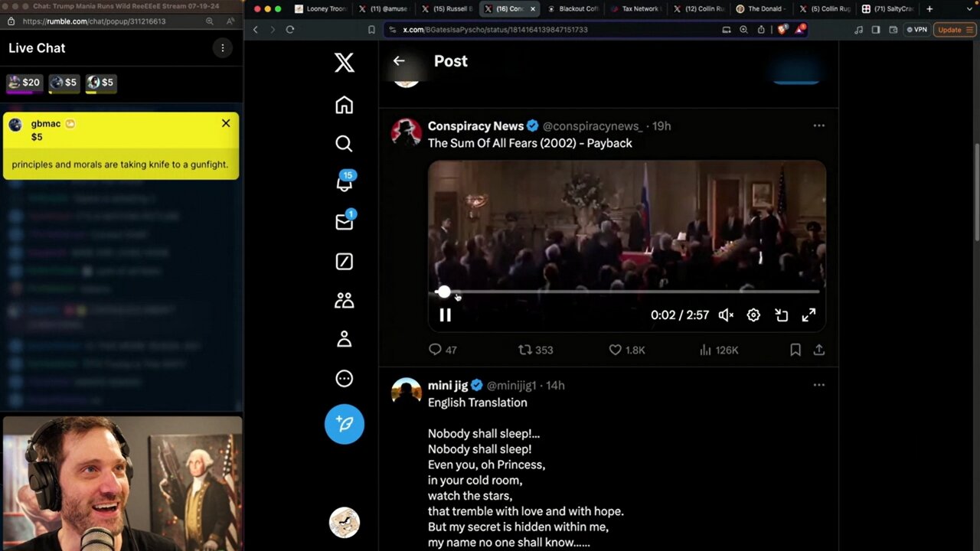This screenshot has height=551, width=980.
Task: Open Brave Shields lion icon
Action: [x=782, y=30]
